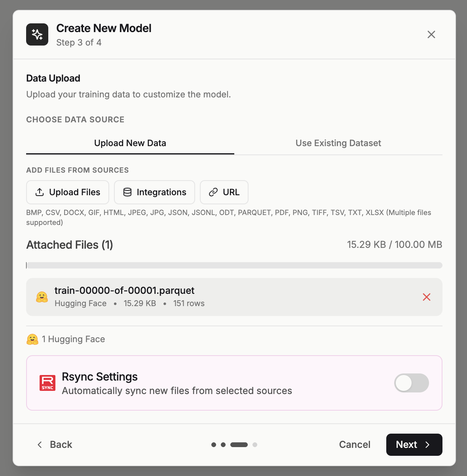
Task: Select the train-00000-of-00001.parquet file name
Action: [125, 290]
